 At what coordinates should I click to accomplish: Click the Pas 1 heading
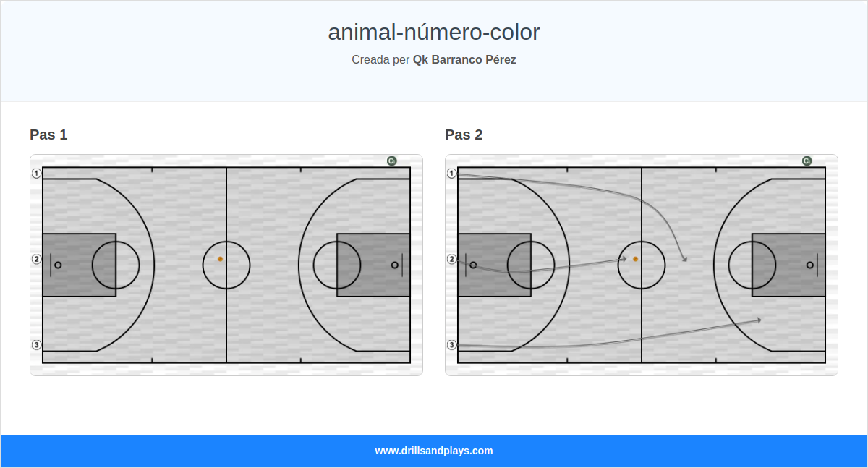pyautogui.click(x=48, y=135)
